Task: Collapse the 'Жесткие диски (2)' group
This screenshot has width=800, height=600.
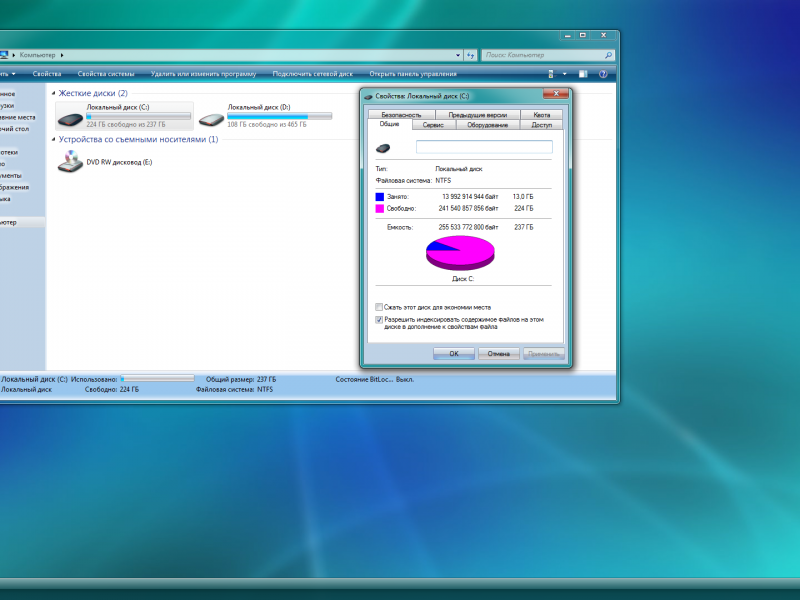Action: [x=54, y=93]
